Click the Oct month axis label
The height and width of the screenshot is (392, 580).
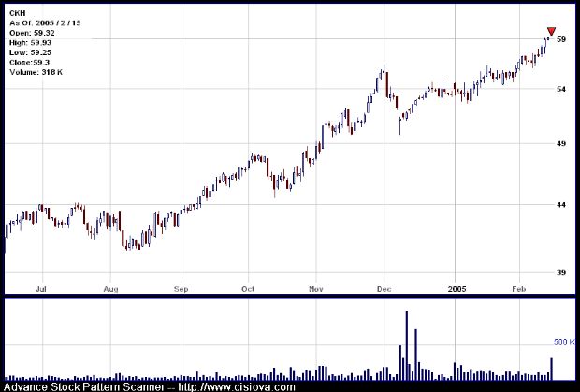(x=248, y=289)
